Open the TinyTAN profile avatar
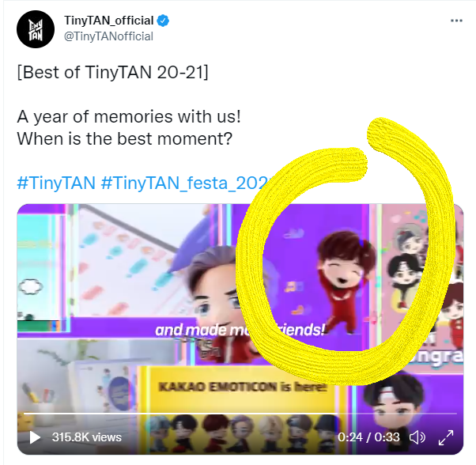The width and height of the screenshot is (476, 465). pos(36,29)
